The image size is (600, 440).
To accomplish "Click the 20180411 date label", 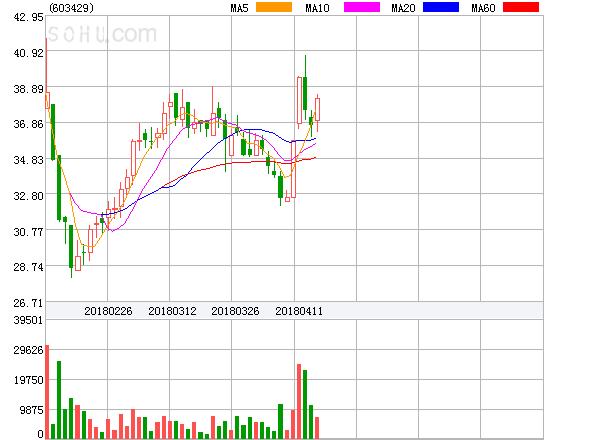I will point(299,311).
